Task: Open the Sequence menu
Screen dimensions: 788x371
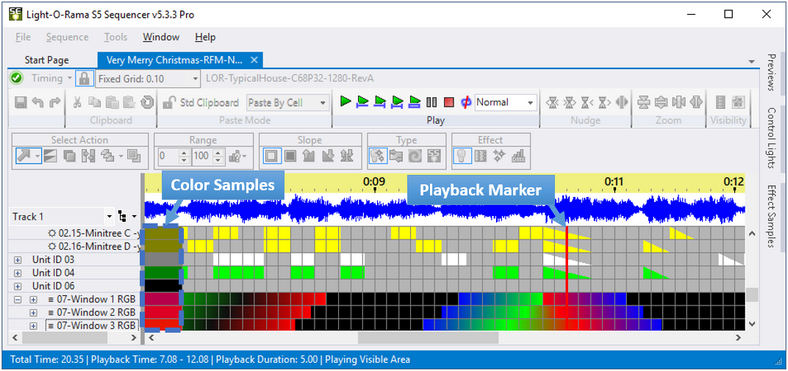Action: click(x=67, y=37)
